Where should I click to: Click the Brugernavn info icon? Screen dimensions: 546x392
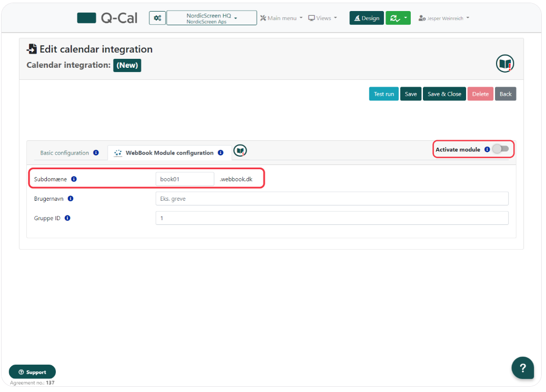pyautogui.click(x=70, y=199)
